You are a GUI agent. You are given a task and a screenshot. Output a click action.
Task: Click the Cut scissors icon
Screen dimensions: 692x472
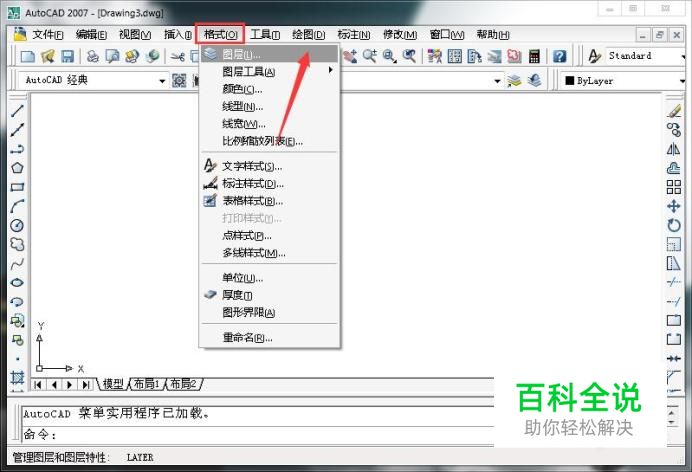[x=177, y=56]
